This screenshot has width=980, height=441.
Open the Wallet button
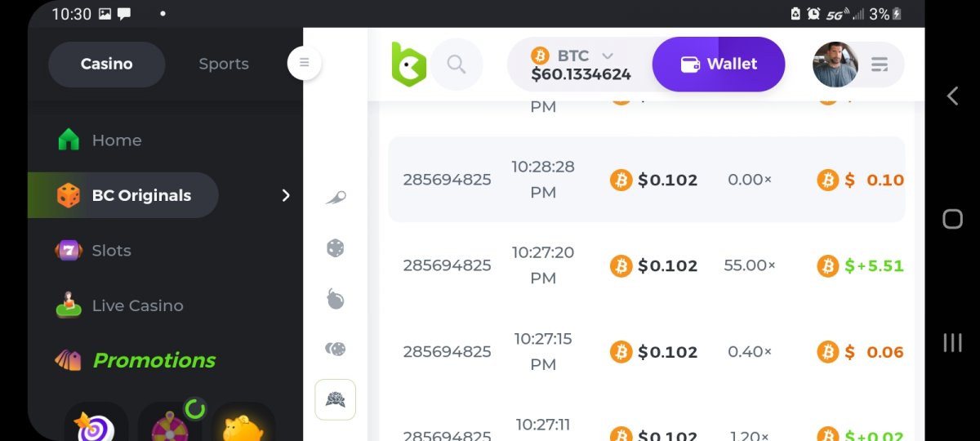(x=718, y=64)
